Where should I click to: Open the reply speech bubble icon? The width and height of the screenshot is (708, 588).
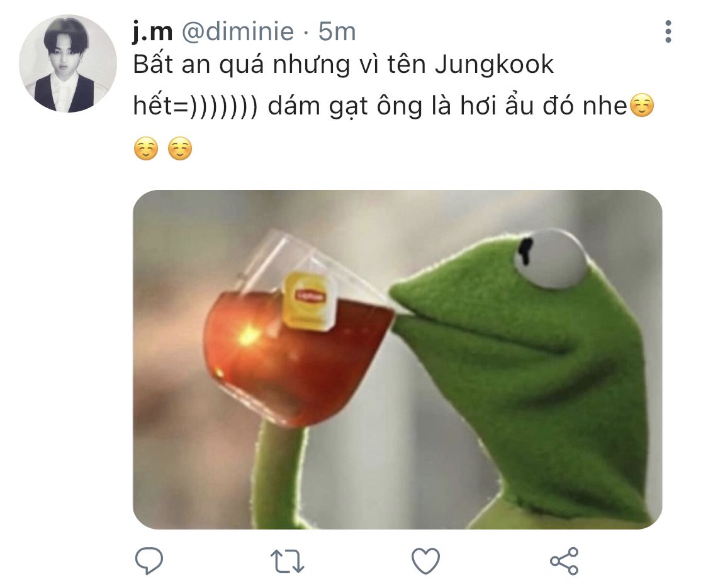point(149,560)
